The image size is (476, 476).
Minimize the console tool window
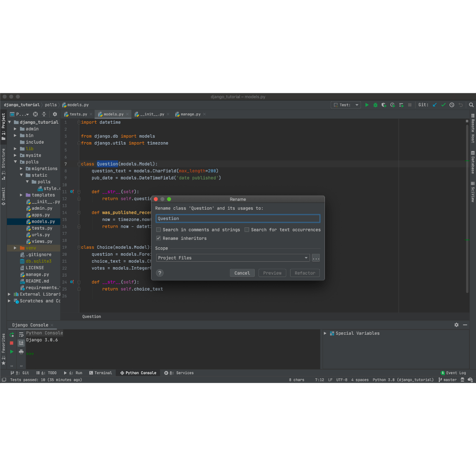click(465, 325)
